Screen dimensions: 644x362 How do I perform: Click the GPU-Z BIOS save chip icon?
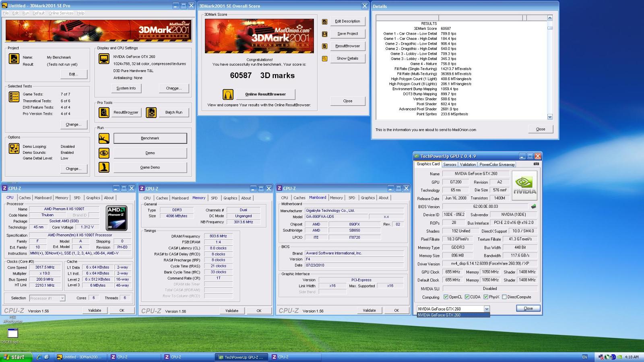tap(534, 207)
